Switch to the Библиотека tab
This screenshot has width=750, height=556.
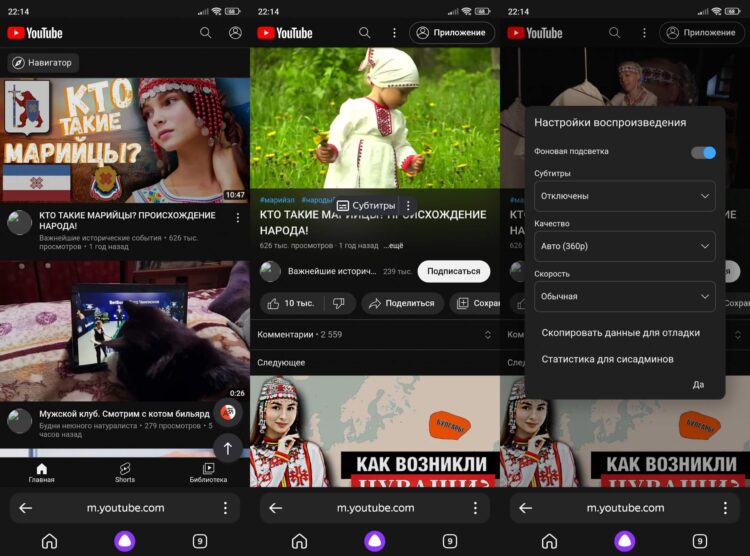(208, 473)
